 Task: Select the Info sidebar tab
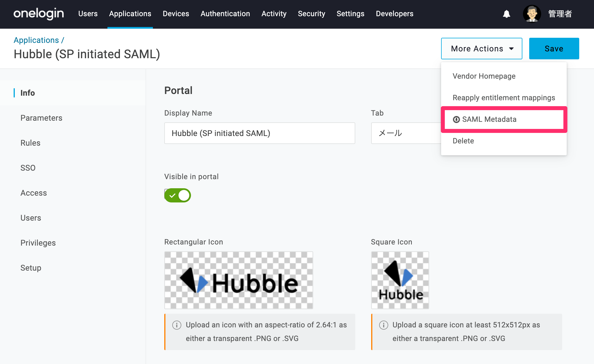pyautogui.click(x=73, y=93)
